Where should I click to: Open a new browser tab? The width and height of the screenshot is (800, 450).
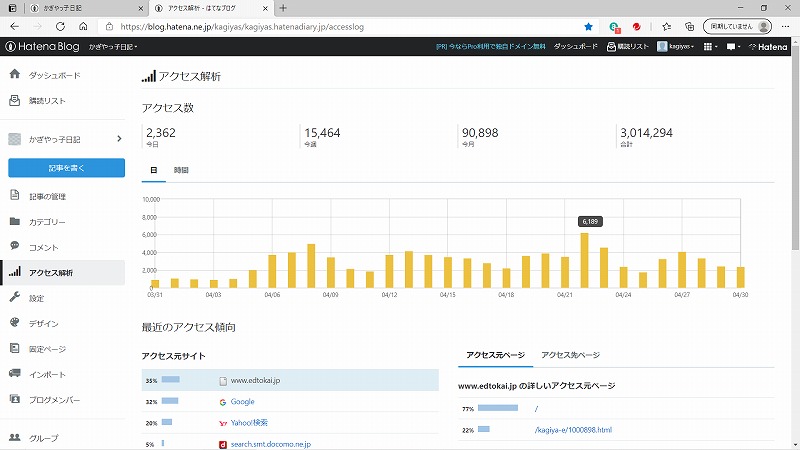tap(283, 8)
